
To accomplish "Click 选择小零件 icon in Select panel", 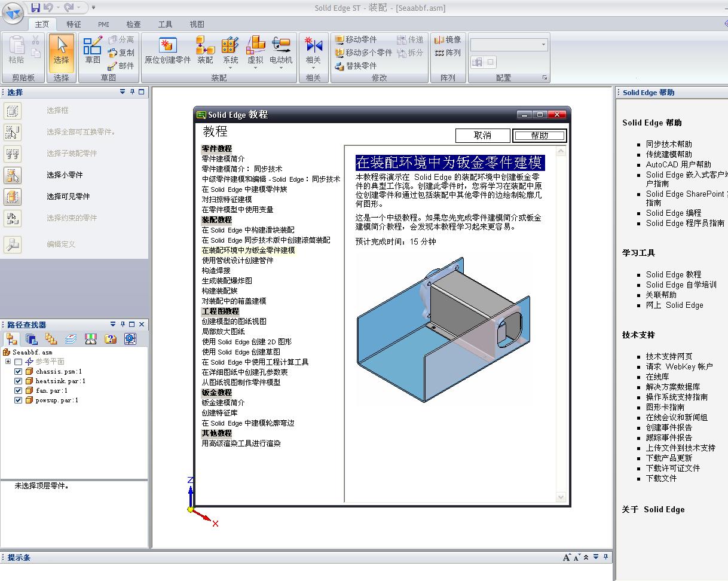I will [13, 175].
